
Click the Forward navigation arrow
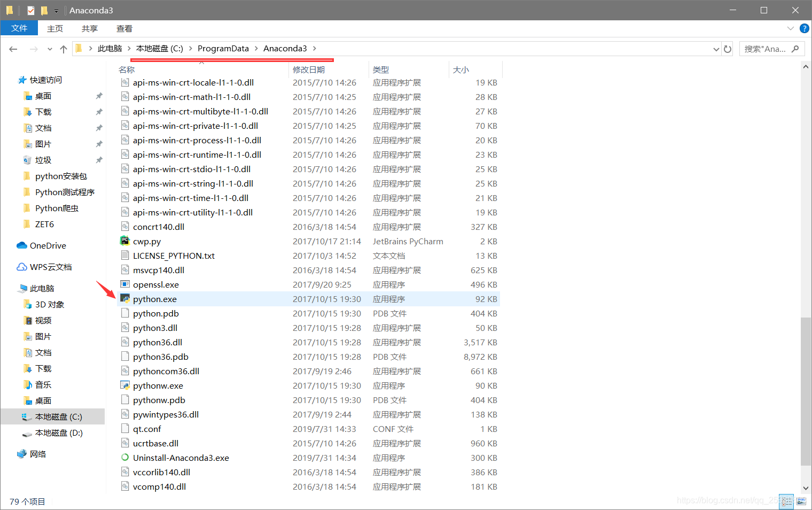click(34, 49)
